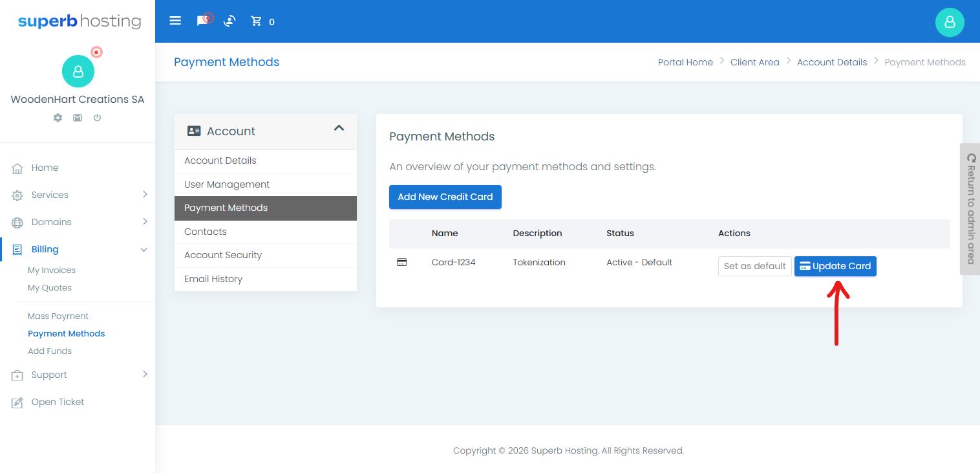Click Add New Credit Card button
The width and height of the screenshot is (980, 473).
click(445, 197)
